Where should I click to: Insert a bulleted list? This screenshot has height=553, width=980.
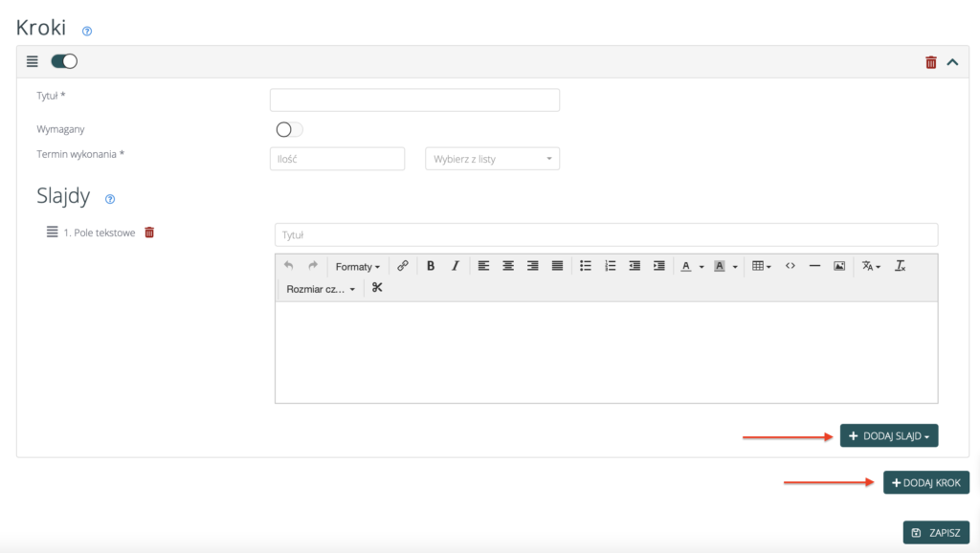click(586, 266)
